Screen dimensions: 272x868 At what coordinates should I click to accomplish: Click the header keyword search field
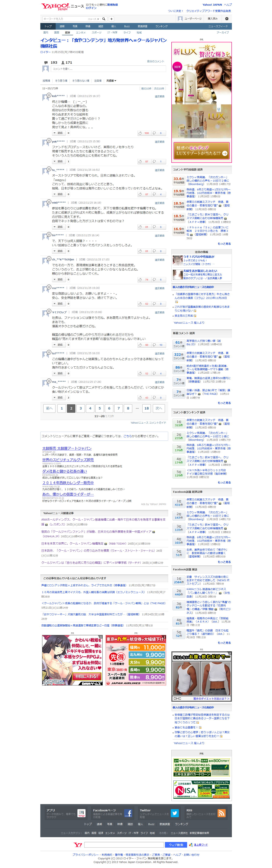(x=64, y=19)
